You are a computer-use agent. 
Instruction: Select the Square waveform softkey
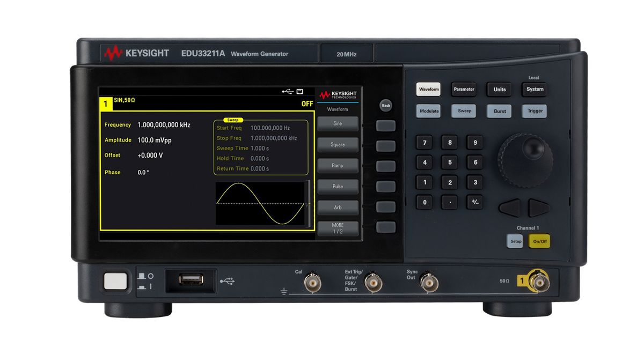click(x=338, y=144)
